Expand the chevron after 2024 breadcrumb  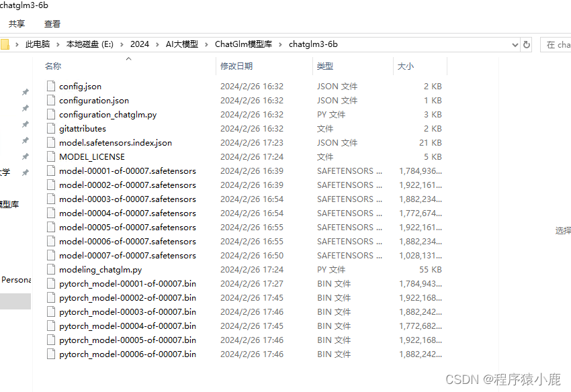tap(157, 44)
